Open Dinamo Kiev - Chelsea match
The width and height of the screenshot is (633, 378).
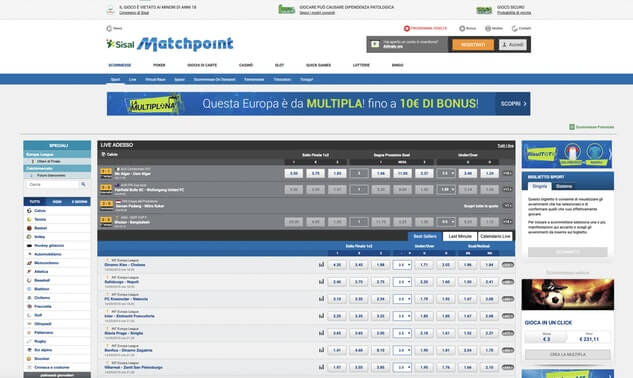tap(125, 265)
